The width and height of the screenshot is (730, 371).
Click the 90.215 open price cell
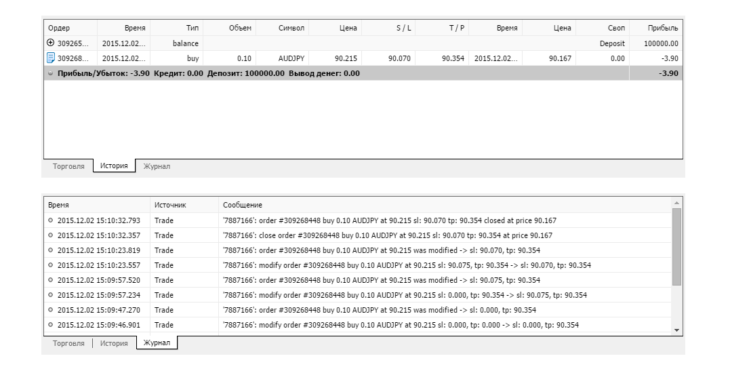point(346,58)
